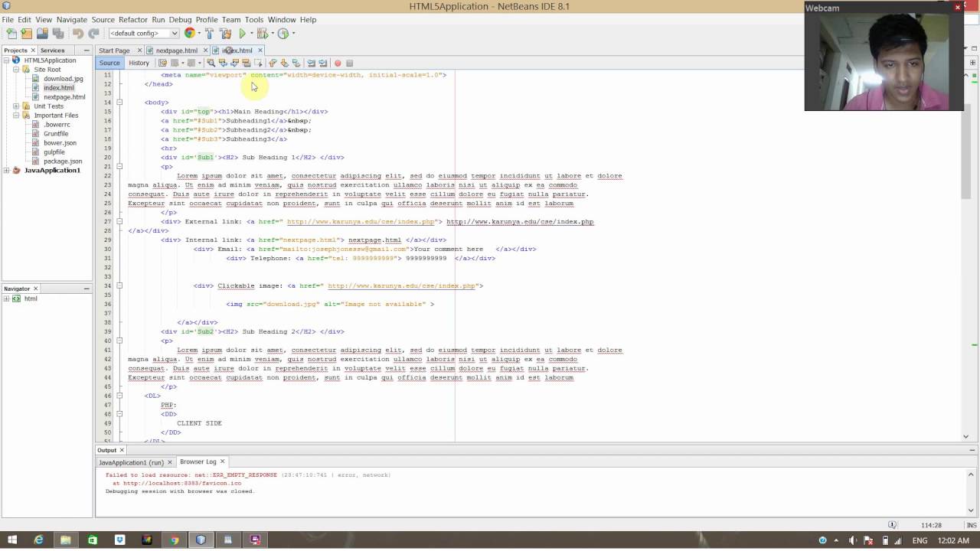
Task: Click the History view button
Action: (x=139, y=63)
